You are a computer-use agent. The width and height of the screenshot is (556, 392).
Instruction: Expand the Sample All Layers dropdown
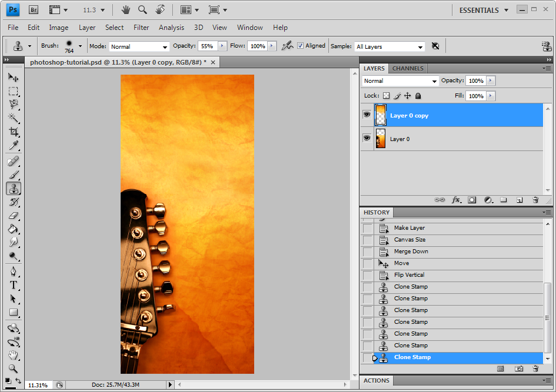point(389,46)
